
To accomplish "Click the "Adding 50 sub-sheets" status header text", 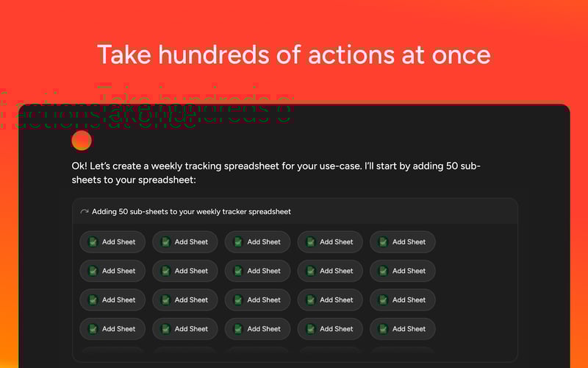I will [x=191, y=212].
